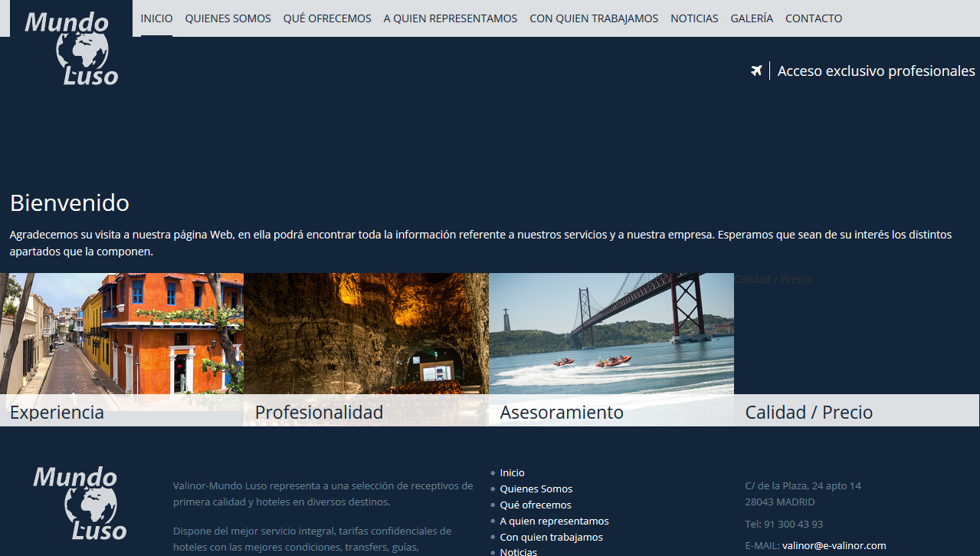
Task: Go to Quienes Somos in navigation bar
Action: (x=228, y=18)
